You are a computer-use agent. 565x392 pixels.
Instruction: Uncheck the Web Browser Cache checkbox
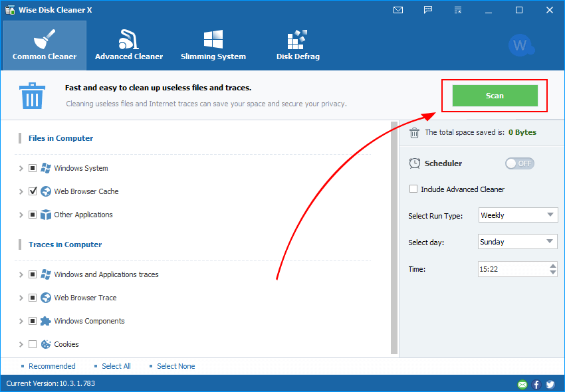pyautogui.click(x=33, y=191)
